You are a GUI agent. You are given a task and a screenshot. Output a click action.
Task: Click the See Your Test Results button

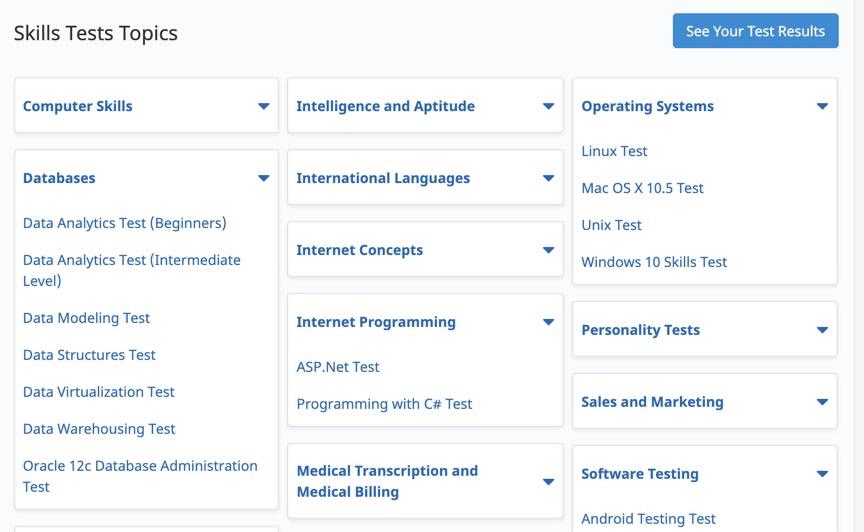pos(755,31)
